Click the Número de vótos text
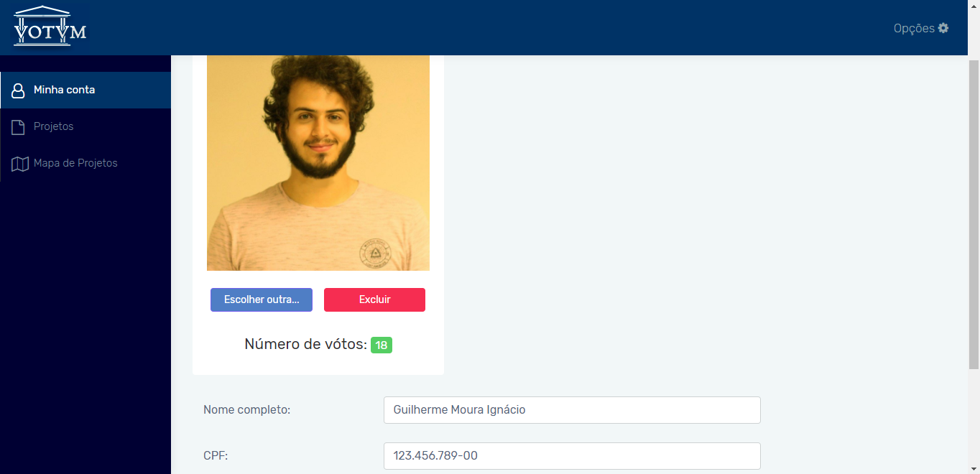 pyautogui.click(x=305, y=344)
